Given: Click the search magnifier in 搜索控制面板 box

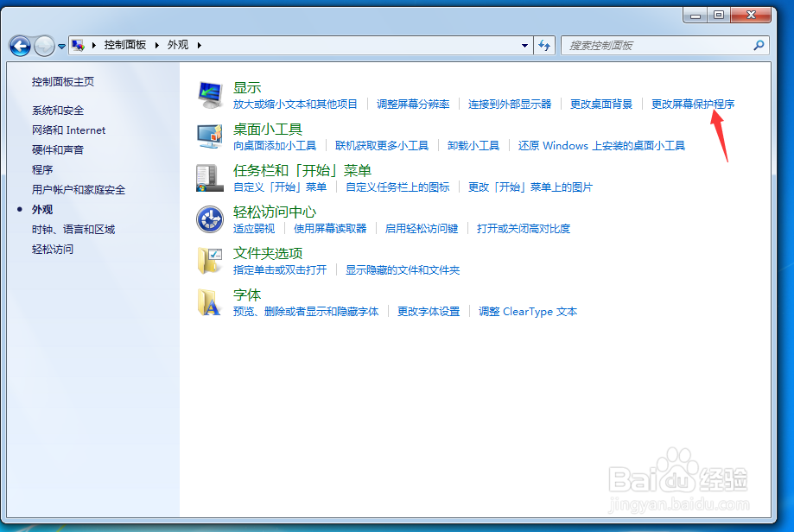Looking at the screenshot, I should click(758, 45).
